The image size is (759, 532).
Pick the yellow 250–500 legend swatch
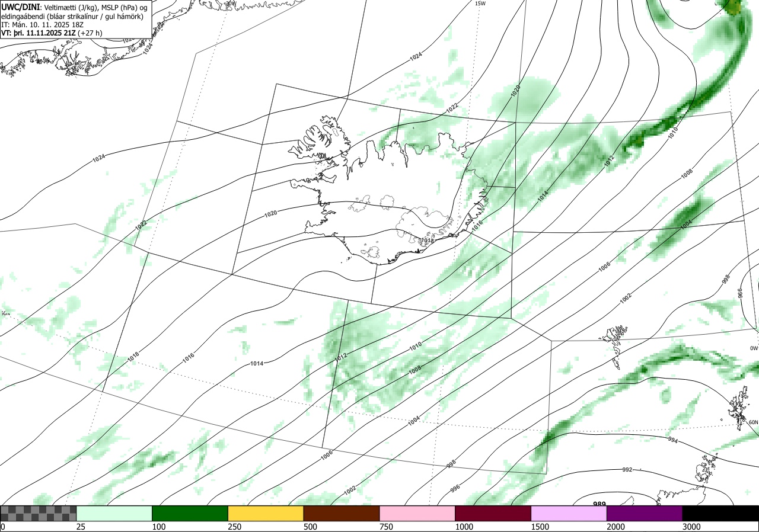[x=266, y=513]
